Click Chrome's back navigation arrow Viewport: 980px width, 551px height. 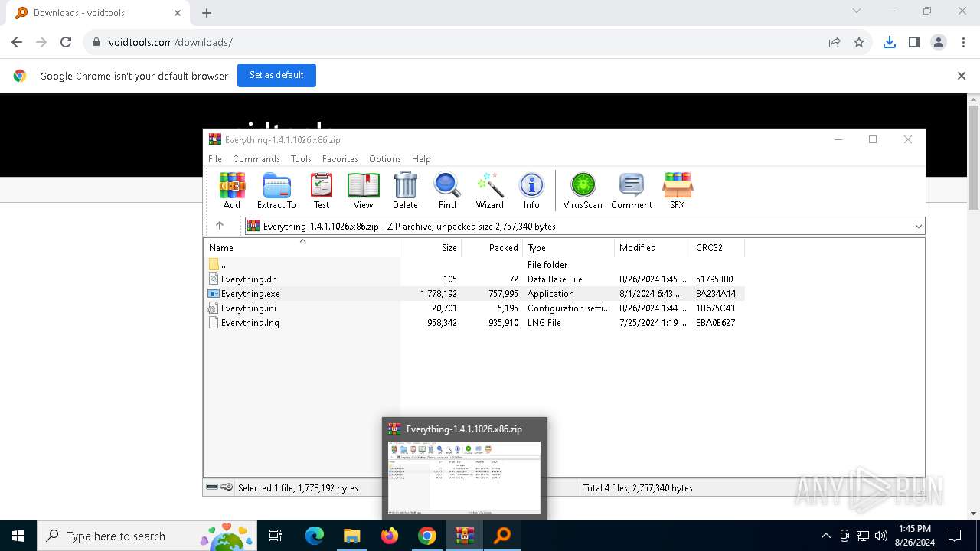click(17, 42)
